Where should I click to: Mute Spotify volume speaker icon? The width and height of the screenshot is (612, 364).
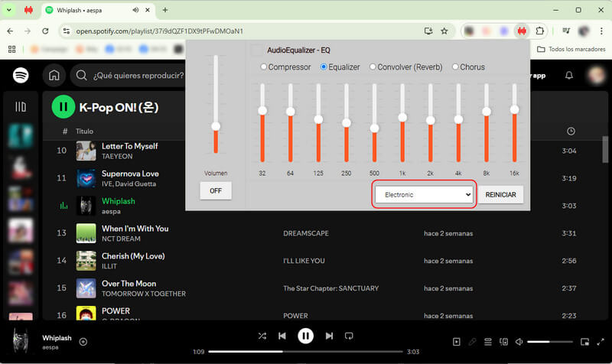[x=519, y=342]
